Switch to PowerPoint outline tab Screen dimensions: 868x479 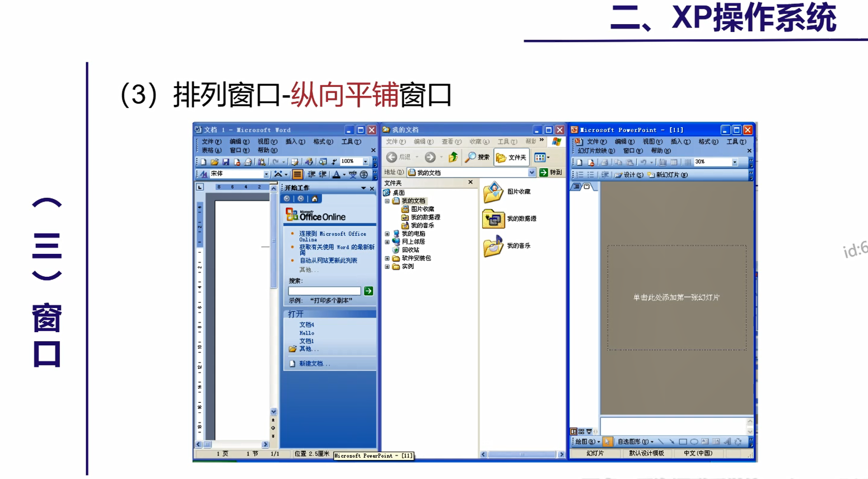[576, 187]
